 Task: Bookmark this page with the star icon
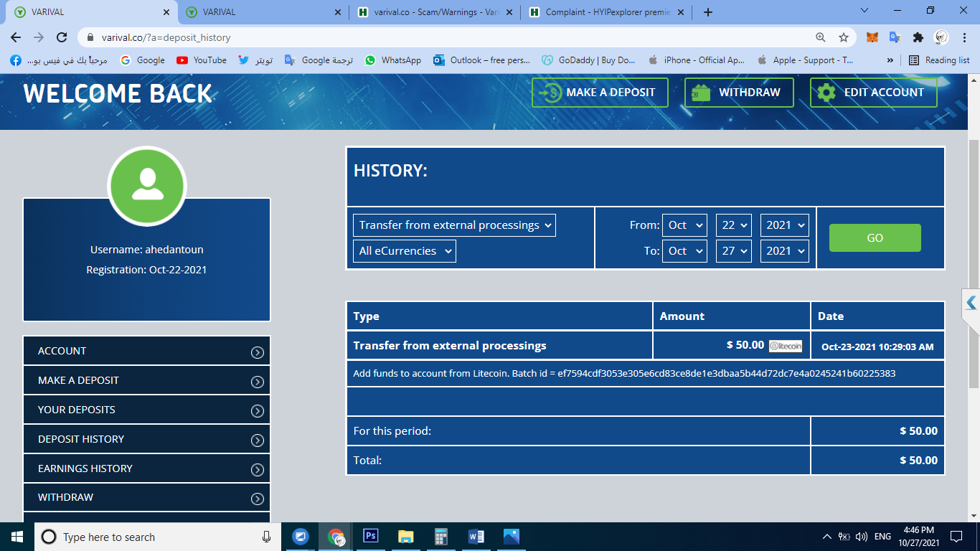click(844, 37)
